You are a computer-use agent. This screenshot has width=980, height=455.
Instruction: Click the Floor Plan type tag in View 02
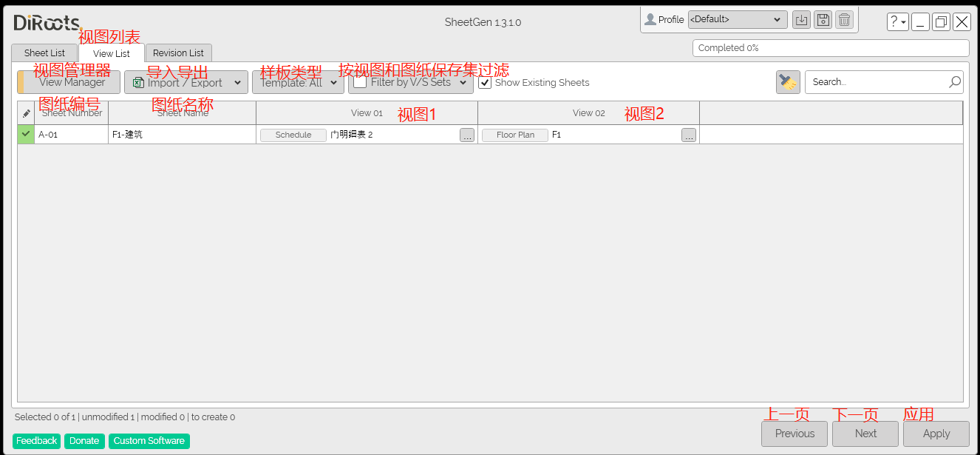[515, 135]
